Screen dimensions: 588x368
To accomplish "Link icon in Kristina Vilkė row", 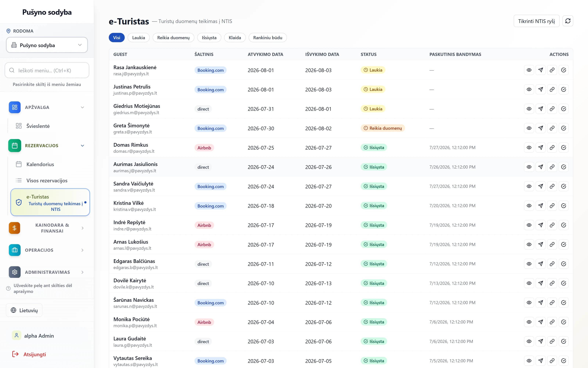I will (x=552, y=206).
